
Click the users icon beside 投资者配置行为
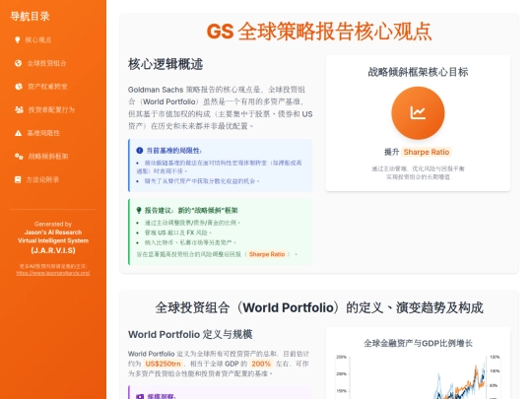pos(19,109)
